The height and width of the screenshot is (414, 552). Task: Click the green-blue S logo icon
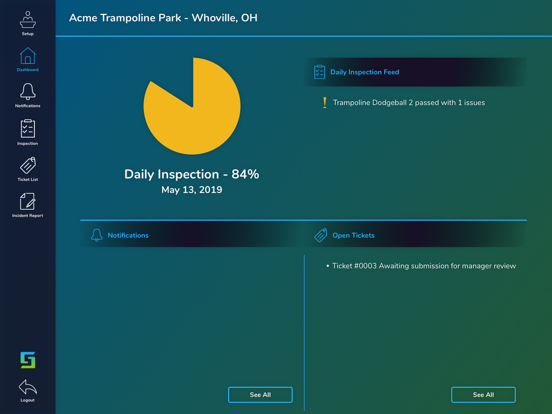(28, 360)
